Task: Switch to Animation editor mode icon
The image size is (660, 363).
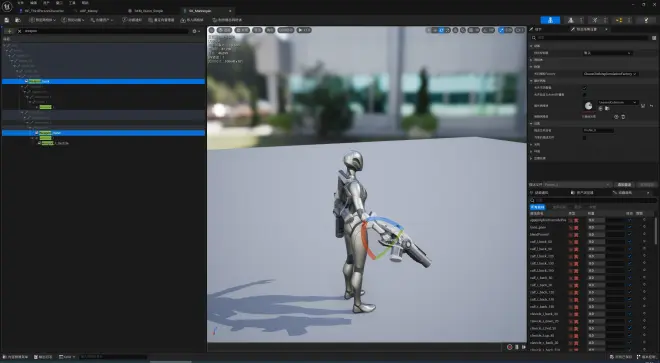Action: click(595, 20)
